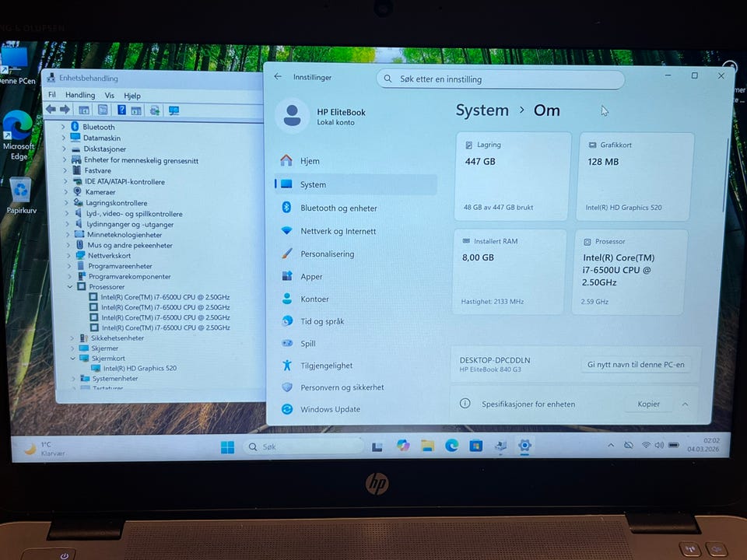Expand the Nettverkskort node
The width and height of the screenshot is (747, 560).
(68, 255)
